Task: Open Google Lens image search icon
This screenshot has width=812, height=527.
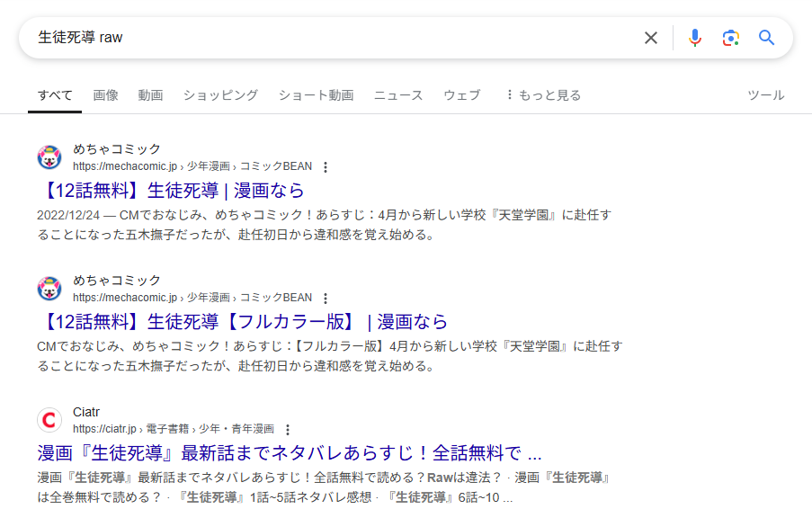Action: click(730, 38)
